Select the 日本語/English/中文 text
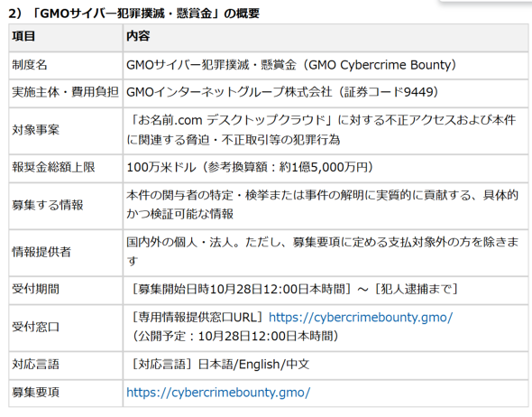Image resolution: width=532 pixels, height=417 pixels. click(253, 365)
